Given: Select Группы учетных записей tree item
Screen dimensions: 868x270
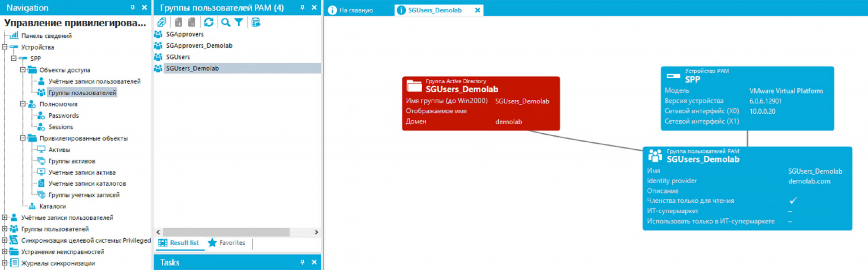Looking at the screenshot, I should tap(84, 195).
